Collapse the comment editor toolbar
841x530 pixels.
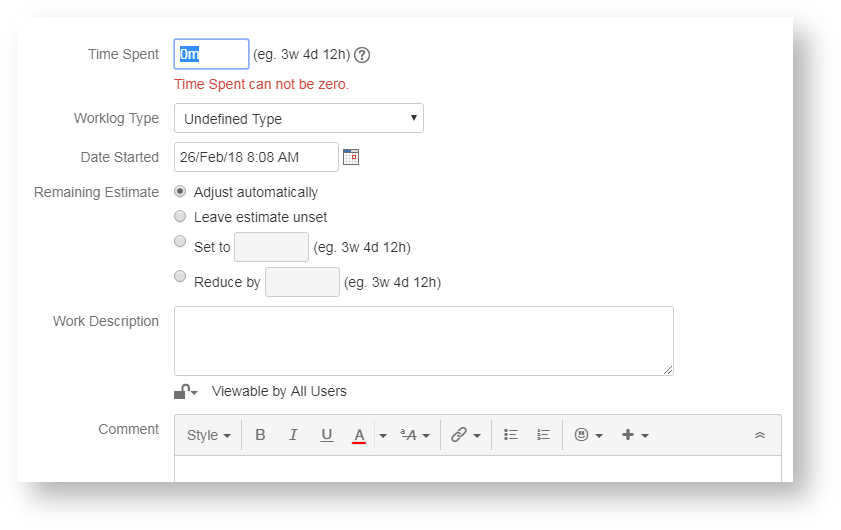click(759, 435)
